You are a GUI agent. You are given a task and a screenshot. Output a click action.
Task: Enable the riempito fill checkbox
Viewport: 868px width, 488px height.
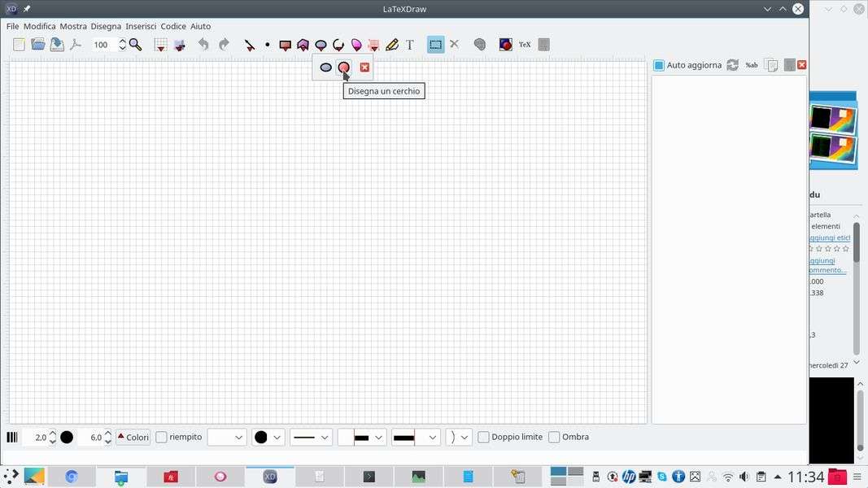coord(162,438)
